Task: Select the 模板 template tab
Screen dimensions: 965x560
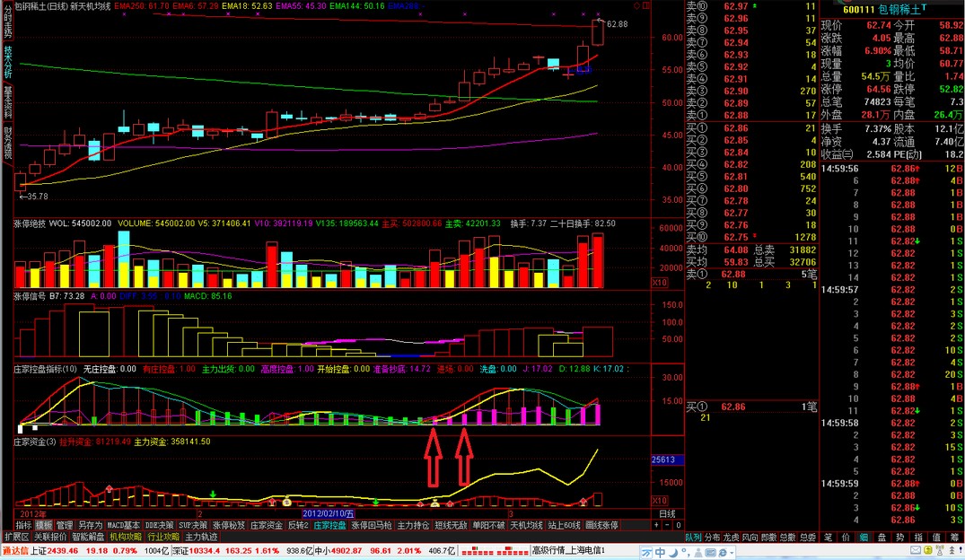Action: 44,526
